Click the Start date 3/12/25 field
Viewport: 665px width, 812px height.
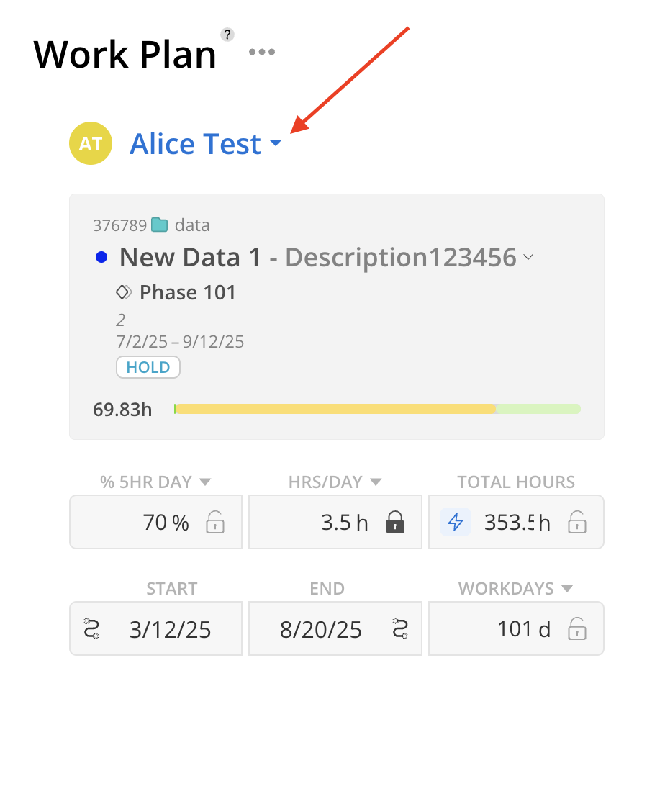170,630
